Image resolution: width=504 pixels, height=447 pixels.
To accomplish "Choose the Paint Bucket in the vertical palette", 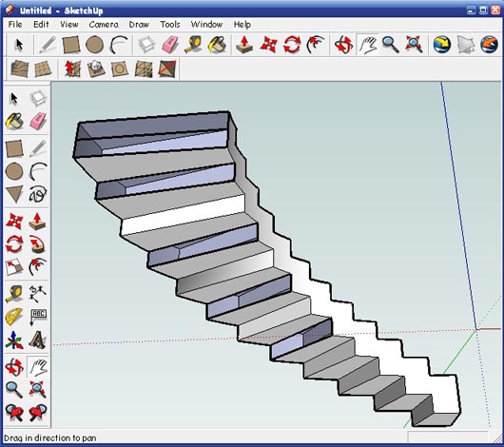I will tap(14, 122).
